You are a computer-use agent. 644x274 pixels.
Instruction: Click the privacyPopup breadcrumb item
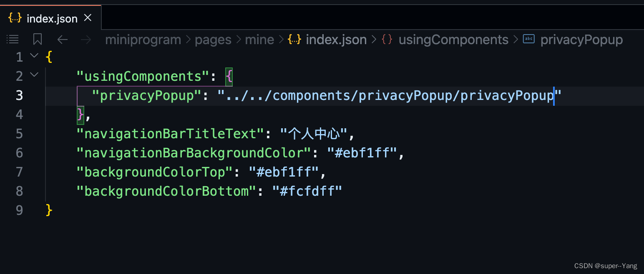[581, 40]
